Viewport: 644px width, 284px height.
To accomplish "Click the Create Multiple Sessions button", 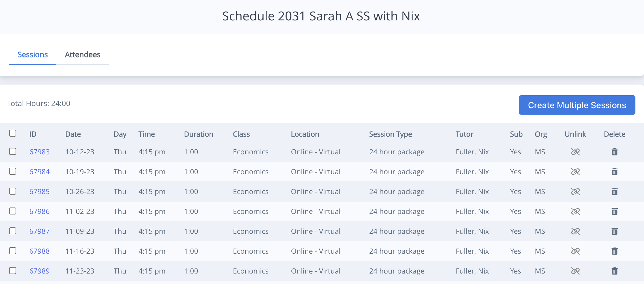I will pos(577,105).
